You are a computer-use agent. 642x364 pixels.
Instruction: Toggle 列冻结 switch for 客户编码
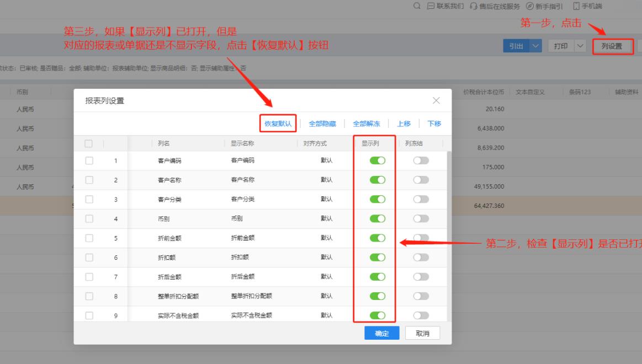point(421,160)
